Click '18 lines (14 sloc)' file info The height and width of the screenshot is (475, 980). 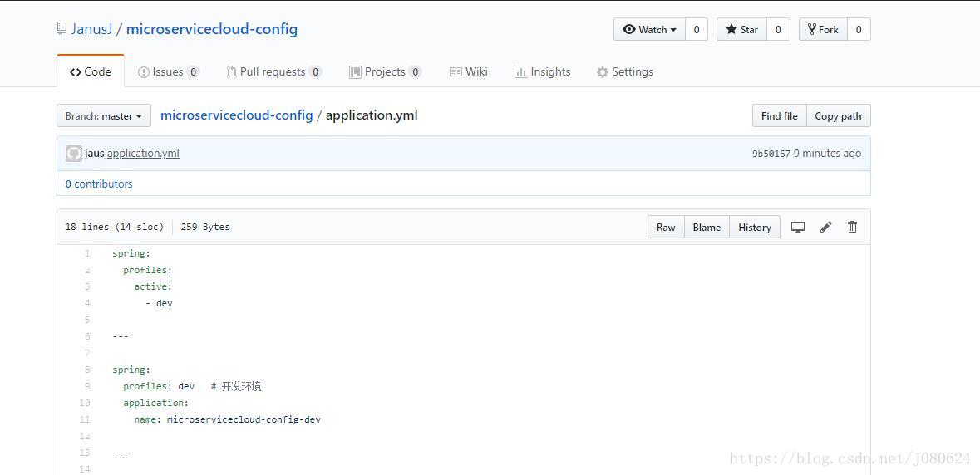(x=115, y=228)
